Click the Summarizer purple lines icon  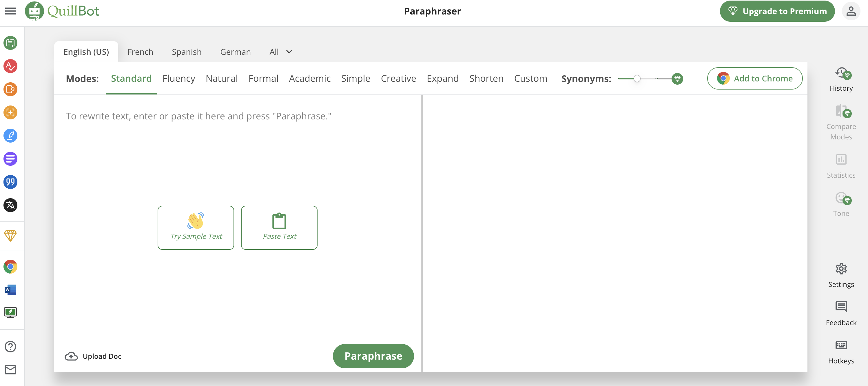(x=10, y=159)
